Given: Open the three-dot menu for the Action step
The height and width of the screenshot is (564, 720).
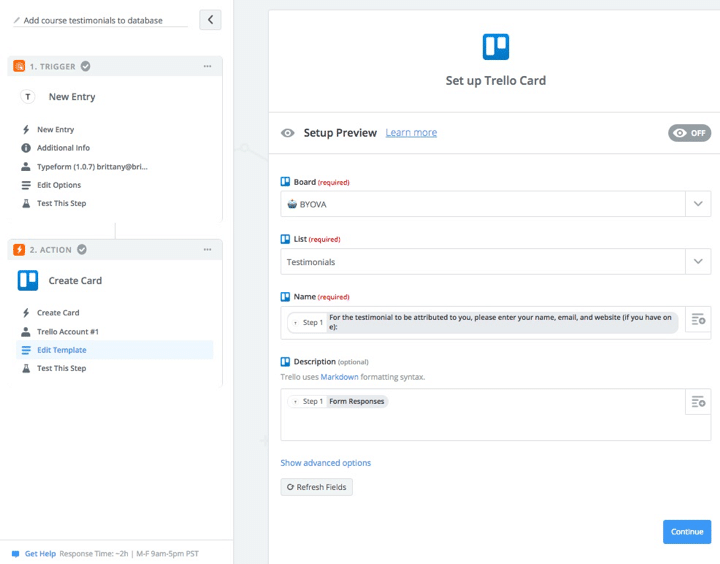Looking at the screenshot, I should pyautogui.click(x=208, y=249).
